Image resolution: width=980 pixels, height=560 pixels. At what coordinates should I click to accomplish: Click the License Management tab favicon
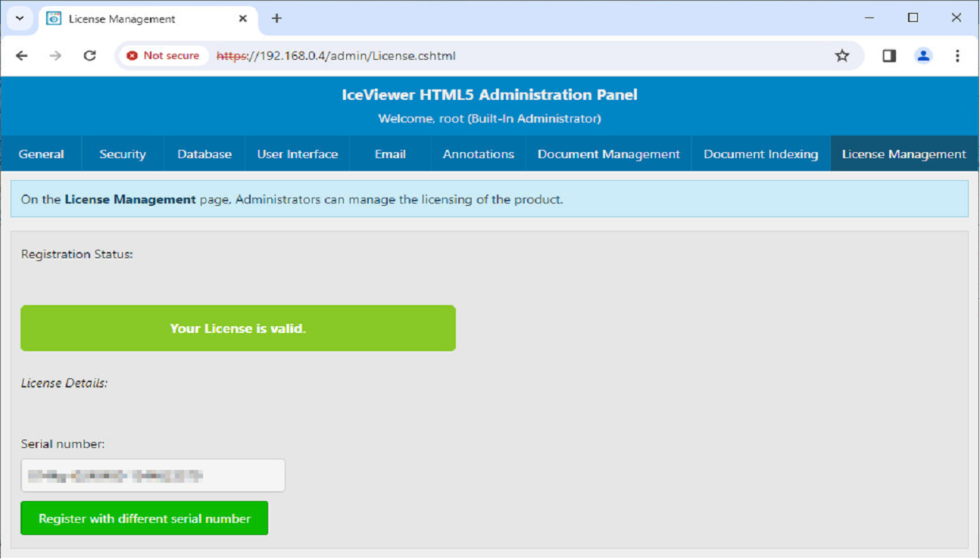click(x=54, y=18)
